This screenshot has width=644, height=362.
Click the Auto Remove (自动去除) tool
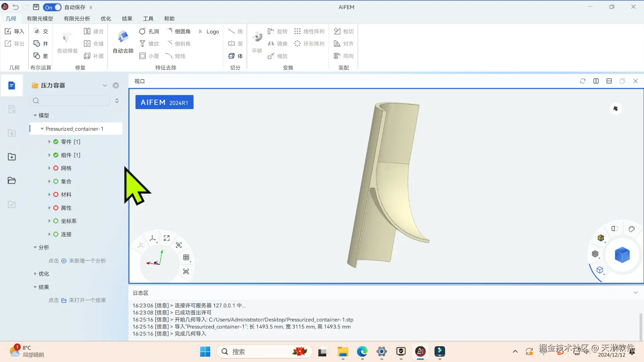(123, 41)
